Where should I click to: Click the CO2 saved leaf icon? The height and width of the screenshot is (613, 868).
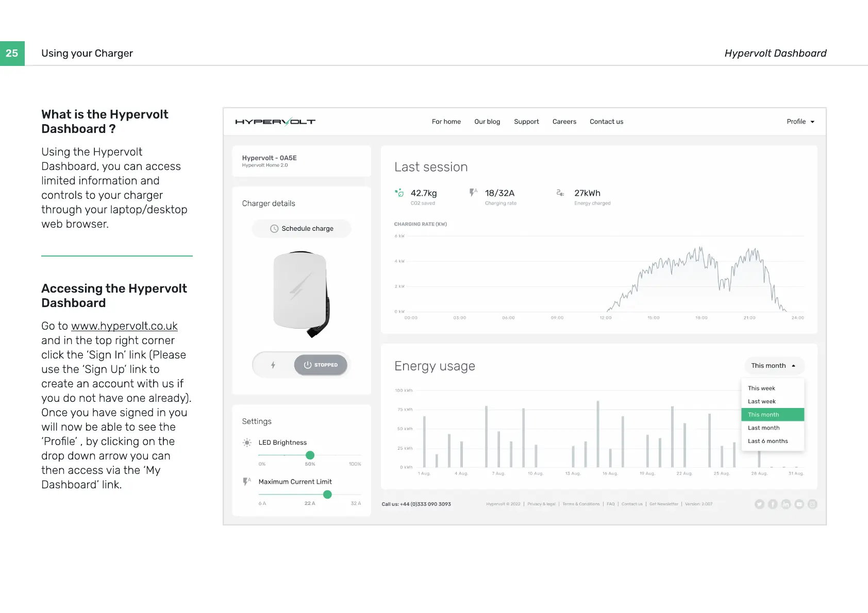click(x=399, y=193)
